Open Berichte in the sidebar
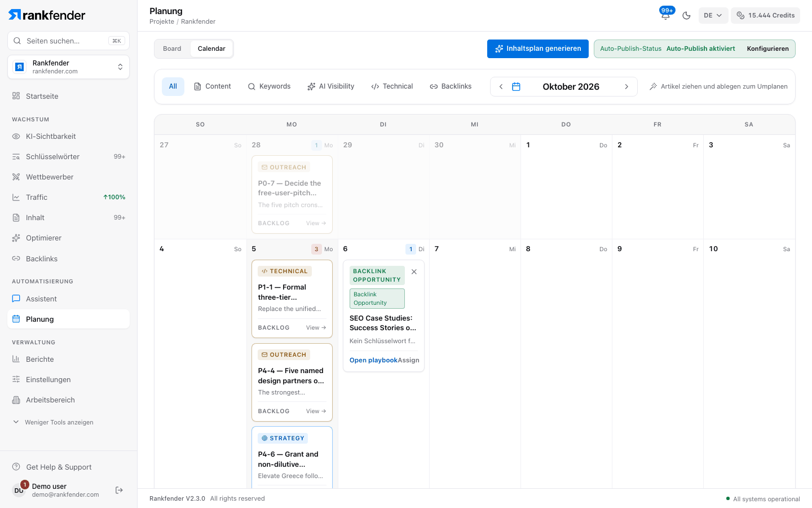This screenshot has width=812, height=508. pyautogui.click(x=68, y=359)
